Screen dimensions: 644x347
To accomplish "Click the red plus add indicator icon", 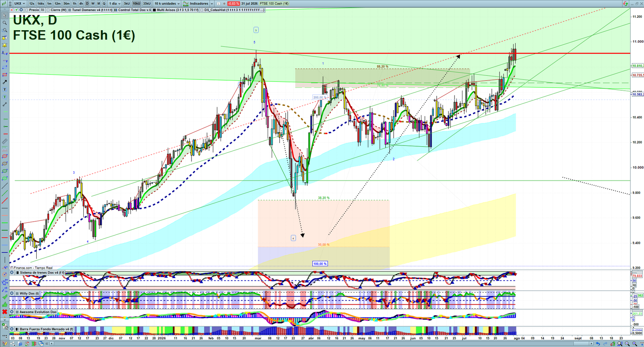I will [x=12, y=10].
